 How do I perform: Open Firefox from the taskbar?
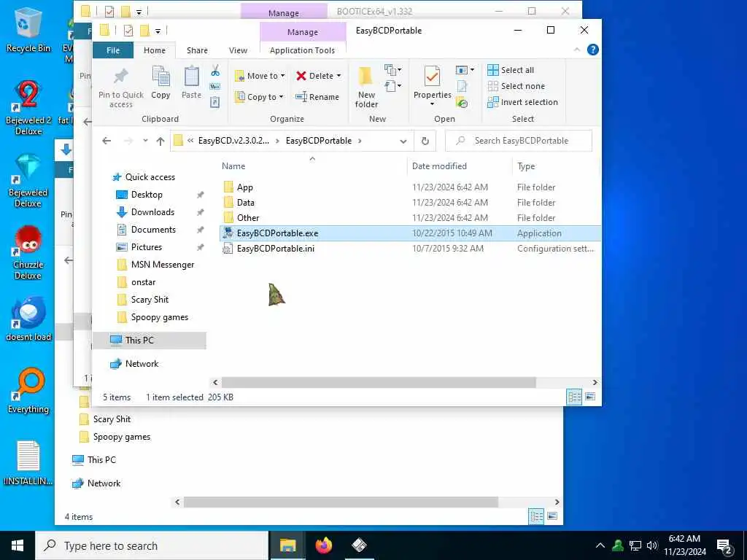[x=323, y=545]
